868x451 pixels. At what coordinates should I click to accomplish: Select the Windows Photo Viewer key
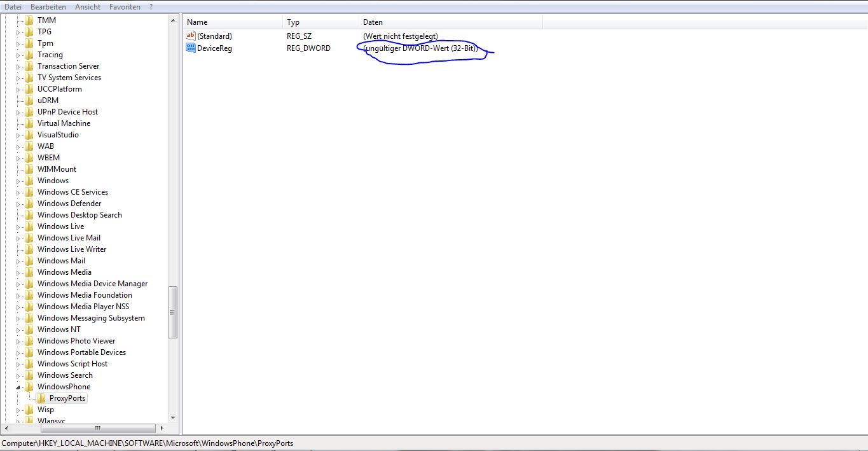click(x=76, y=341)
